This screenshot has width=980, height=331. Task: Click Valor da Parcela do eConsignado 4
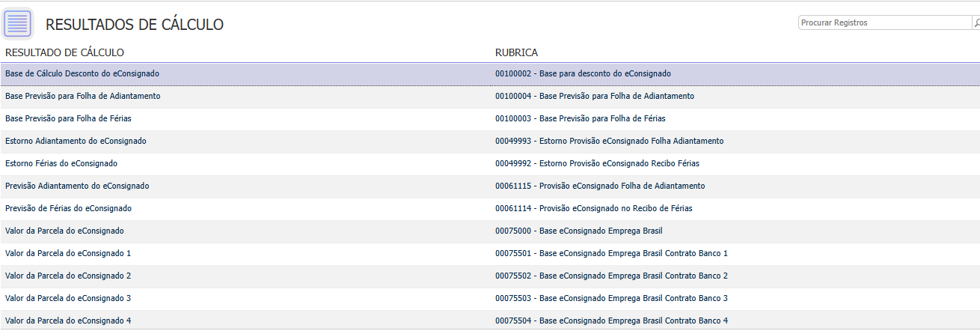tap(68, 321)
